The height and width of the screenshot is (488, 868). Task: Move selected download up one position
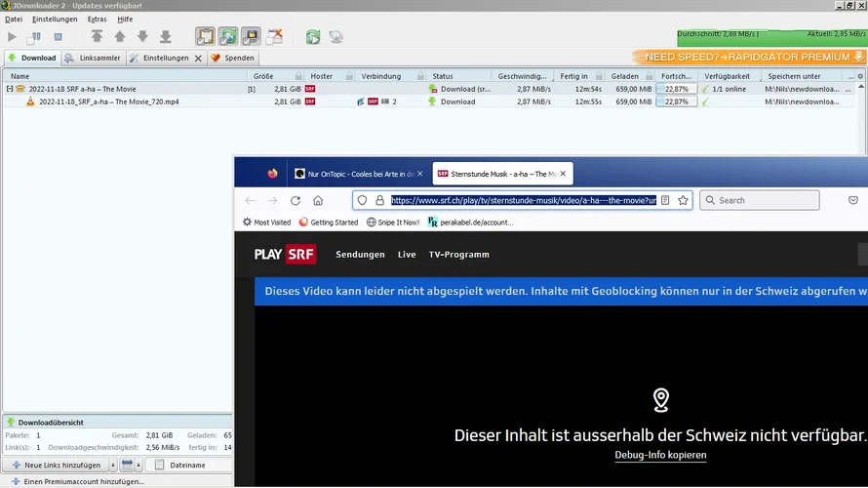click(120, 36)
